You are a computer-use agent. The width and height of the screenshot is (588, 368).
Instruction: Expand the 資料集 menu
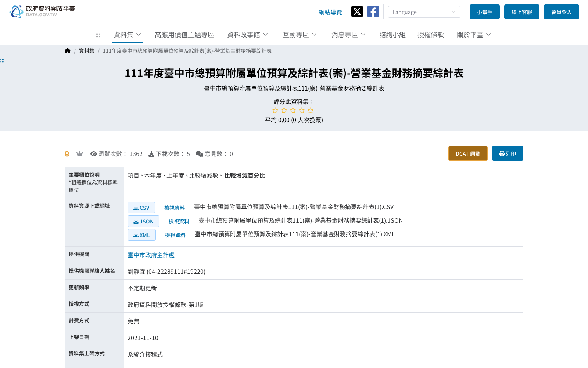(x=128, y=35)
